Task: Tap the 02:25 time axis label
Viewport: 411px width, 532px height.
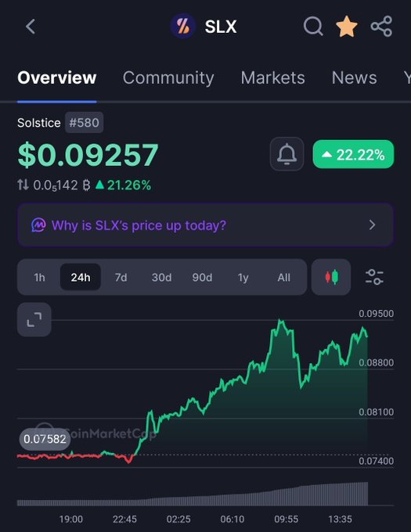Action: [178, 519]
